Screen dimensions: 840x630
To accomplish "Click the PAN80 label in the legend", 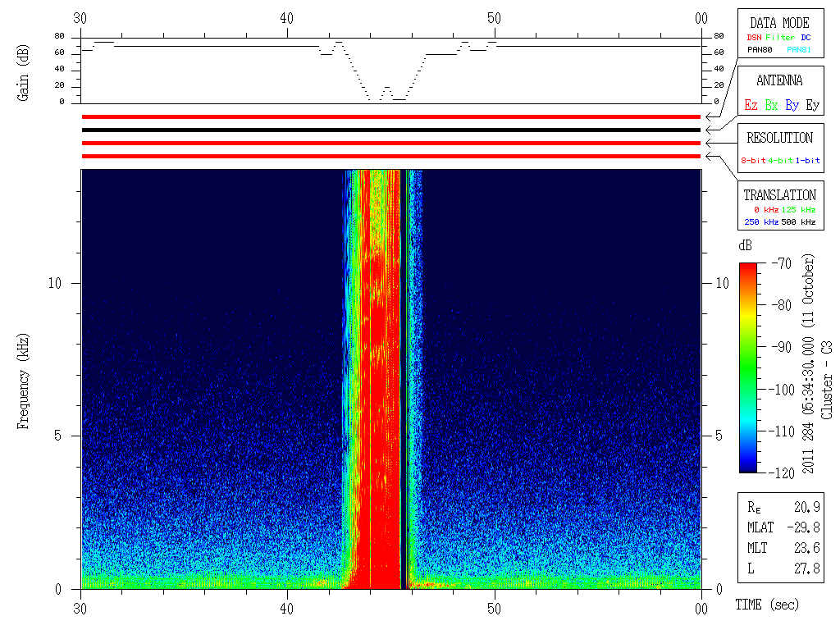I will (x=760, y=50).
